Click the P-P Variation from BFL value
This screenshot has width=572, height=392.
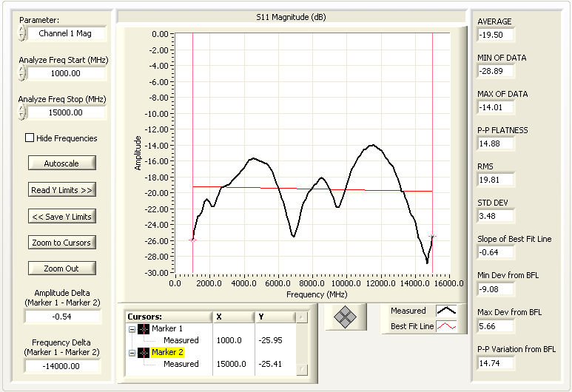click(x=495, y=363)
